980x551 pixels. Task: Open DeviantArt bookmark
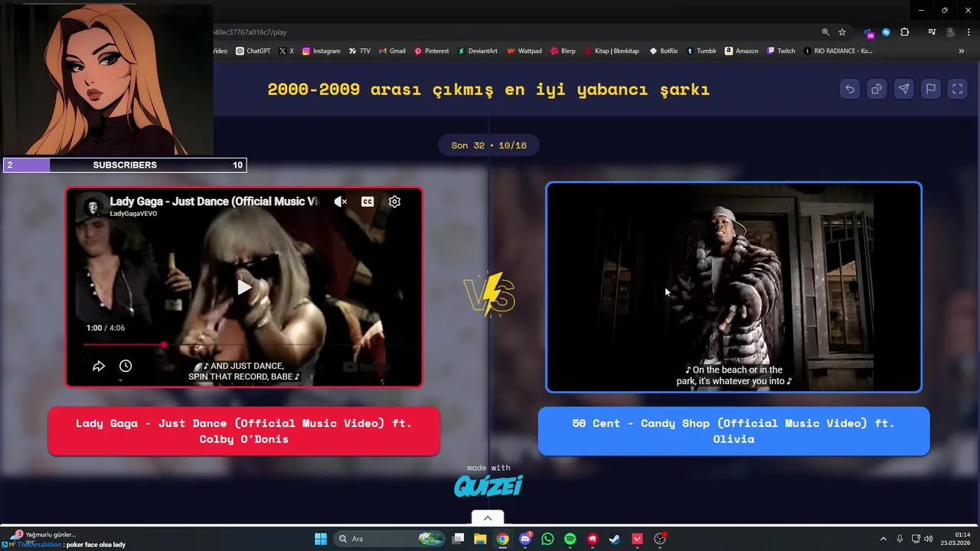(x=478, y=51)
